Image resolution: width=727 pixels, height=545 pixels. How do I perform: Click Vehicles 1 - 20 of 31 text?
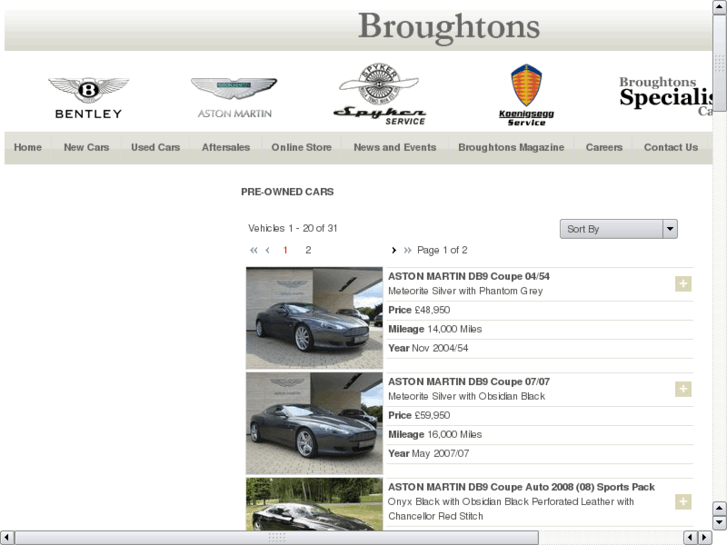click(x=293, y=228)
